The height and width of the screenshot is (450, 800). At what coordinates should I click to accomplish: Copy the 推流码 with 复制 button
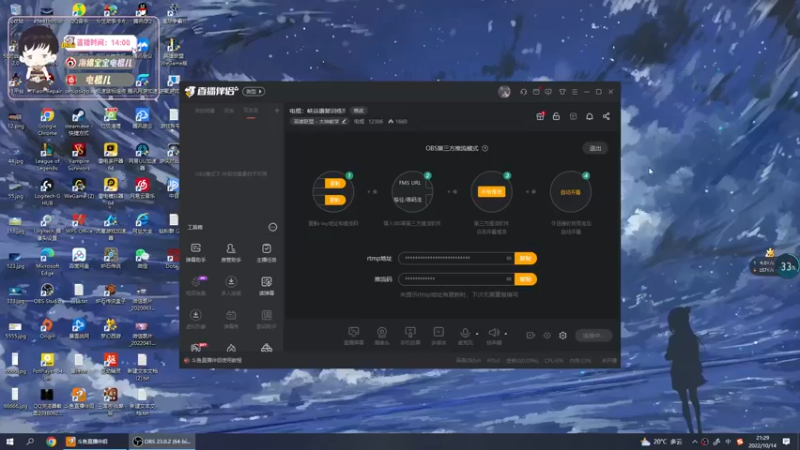[525, 279]
